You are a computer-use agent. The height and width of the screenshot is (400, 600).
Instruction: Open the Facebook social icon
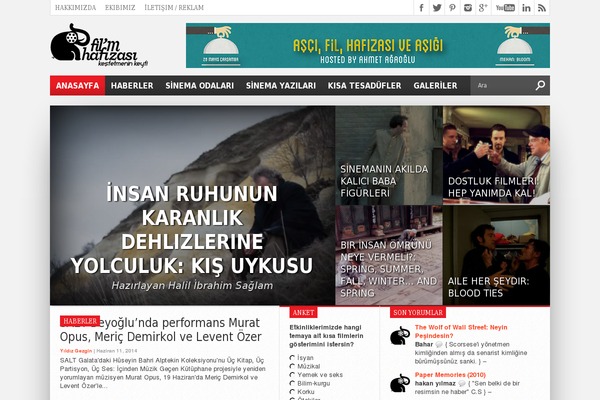click(x=421, y=8)
